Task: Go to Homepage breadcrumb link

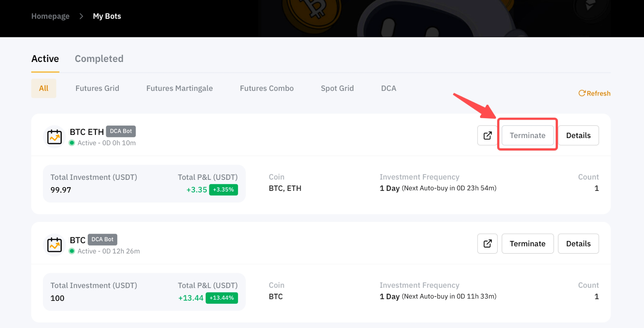Action: (x=50, y=16)
